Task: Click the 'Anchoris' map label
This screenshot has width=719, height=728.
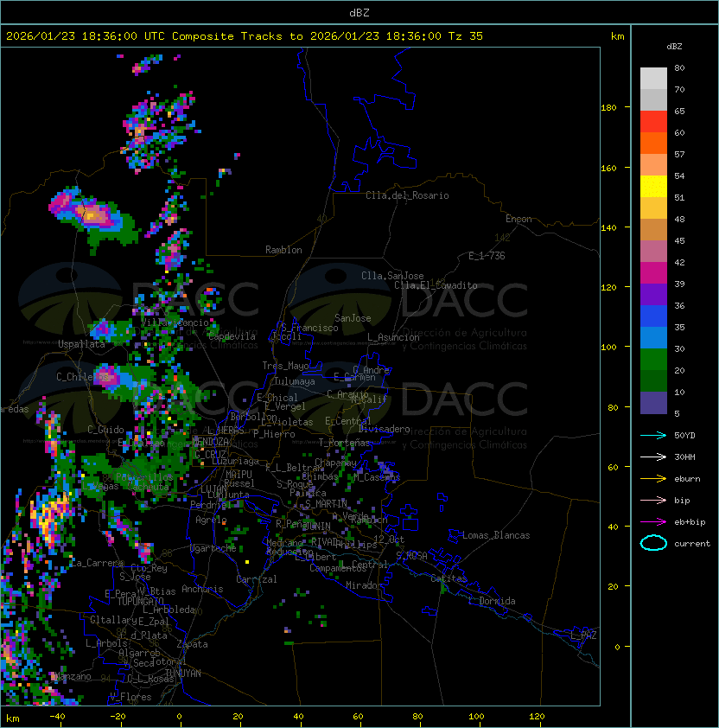Action: 202,589
